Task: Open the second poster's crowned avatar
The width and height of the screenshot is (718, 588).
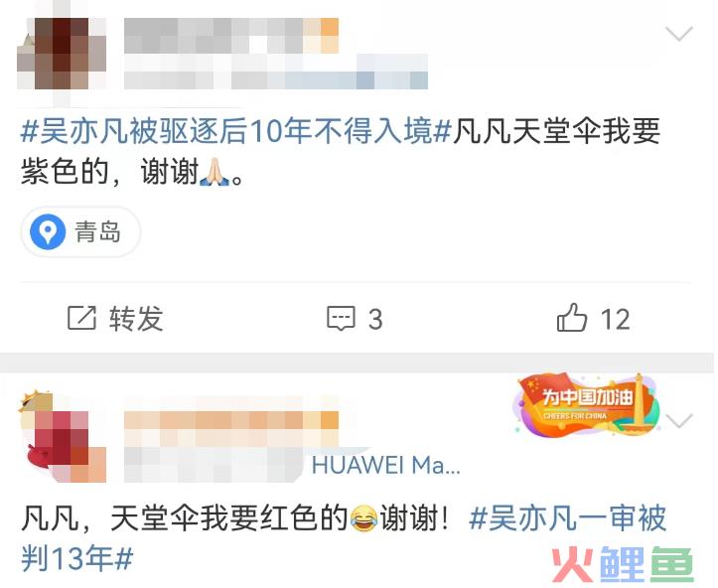Action: [x=62, y=435]
